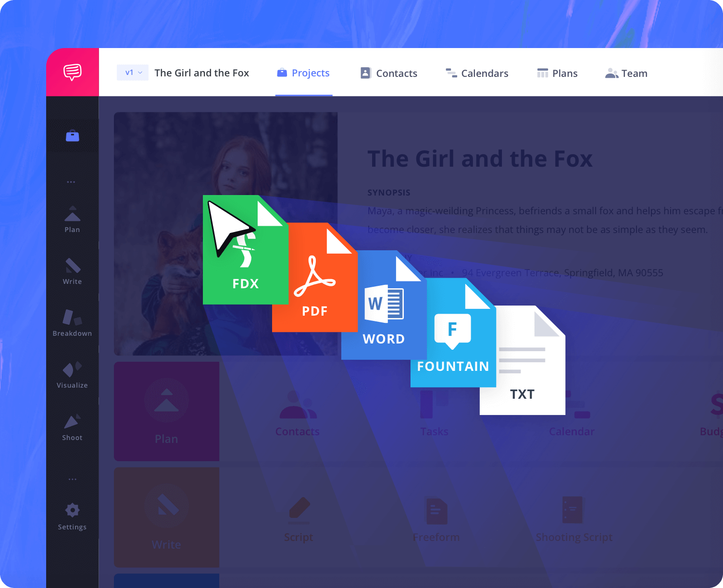Click the Projects tab label
723x588 pixels.
click(x=311, y=73)
